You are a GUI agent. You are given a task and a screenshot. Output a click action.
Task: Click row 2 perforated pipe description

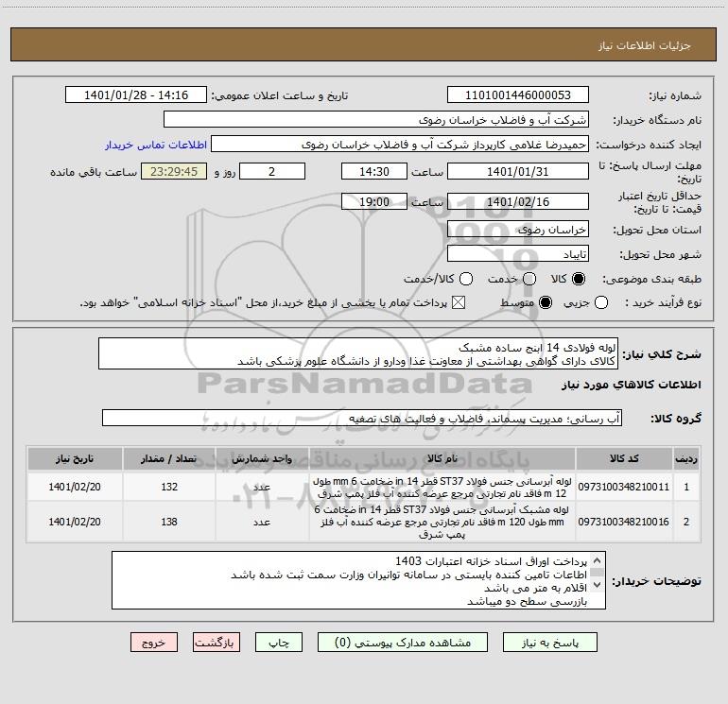(x=442, y=522)
